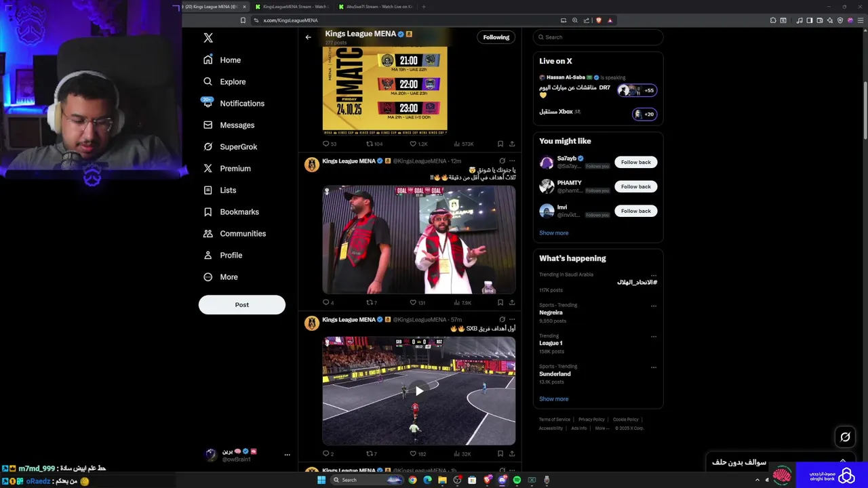The height and width of the screenshot is (488, 868).
Task: Open Bookmarks in the sidebar
Action: coord(231,212)
